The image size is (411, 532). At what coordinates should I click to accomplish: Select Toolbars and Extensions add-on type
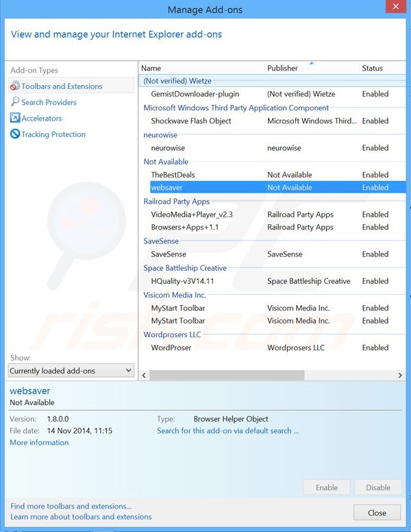click(x=71, y=86)
